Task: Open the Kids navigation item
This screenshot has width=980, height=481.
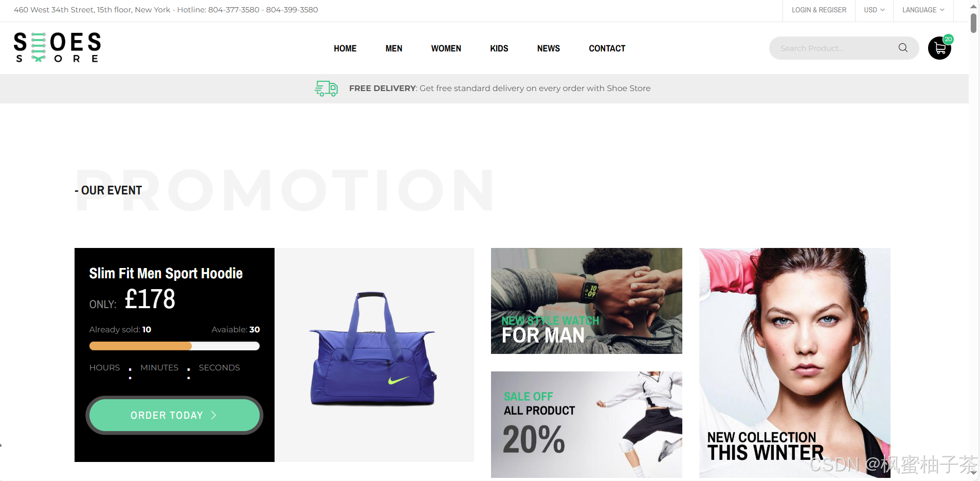Action: tap(499, 48)
